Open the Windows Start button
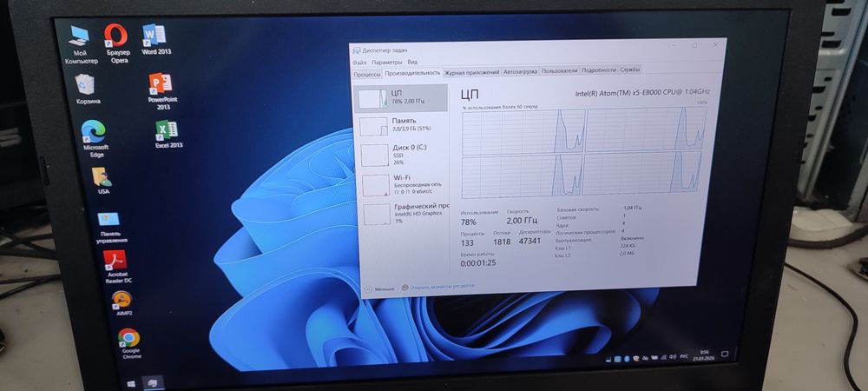Image resolution: width=868 pixels, height=391 pixels. click(x=132, y=383)
